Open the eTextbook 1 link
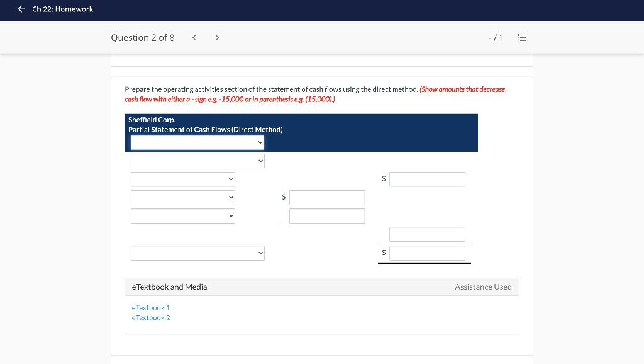The width and height of the screenshot is (644, 364). click(x=151, y=308)
